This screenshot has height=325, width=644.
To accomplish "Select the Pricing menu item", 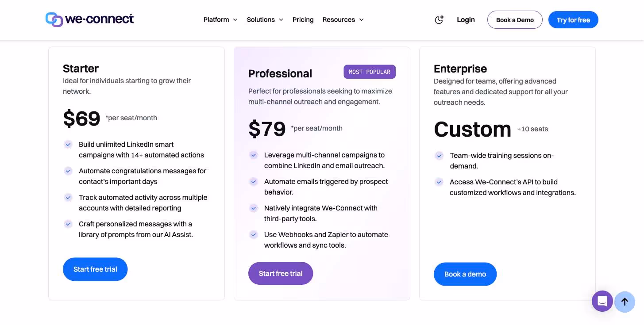I will tap(303, 19).
